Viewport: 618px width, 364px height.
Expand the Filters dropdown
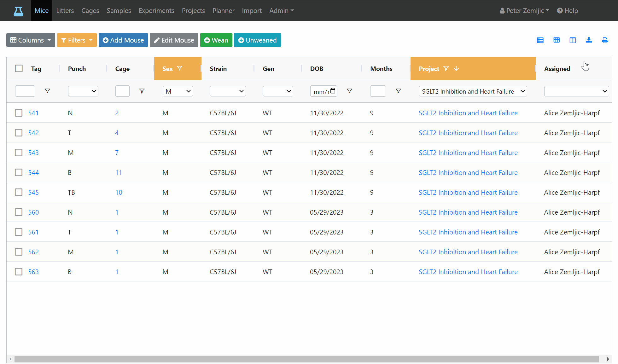pos(77,40)
